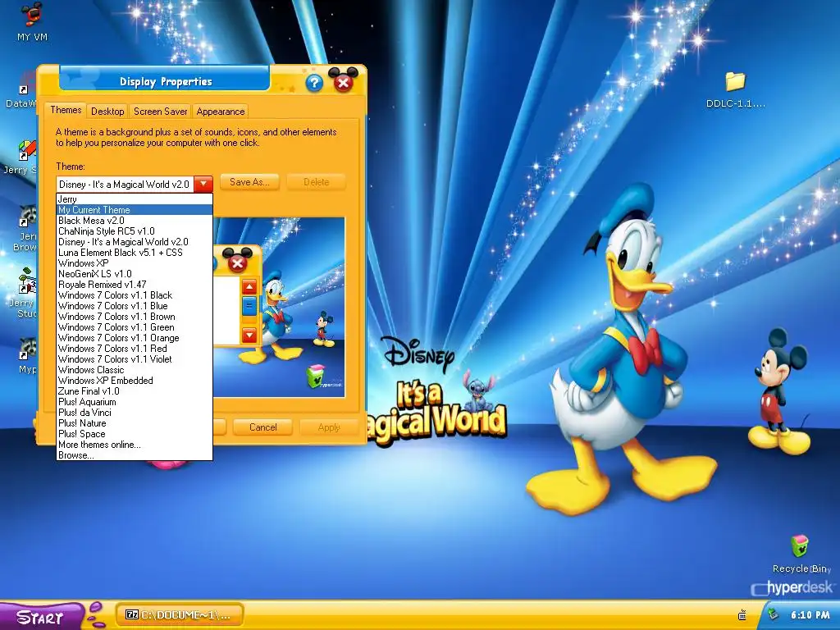Select the Windows Classic theme

pyautogui.click(x=135, y=370)
